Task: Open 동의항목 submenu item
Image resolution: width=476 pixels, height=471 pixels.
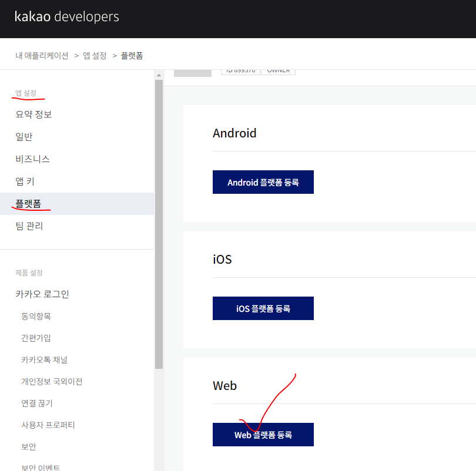Action: (x=36, y=317)
